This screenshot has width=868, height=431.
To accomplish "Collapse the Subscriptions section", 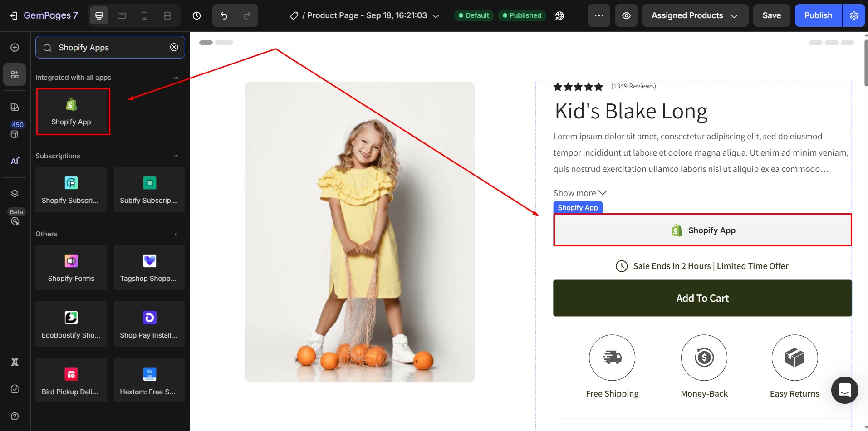I will 176,156.
